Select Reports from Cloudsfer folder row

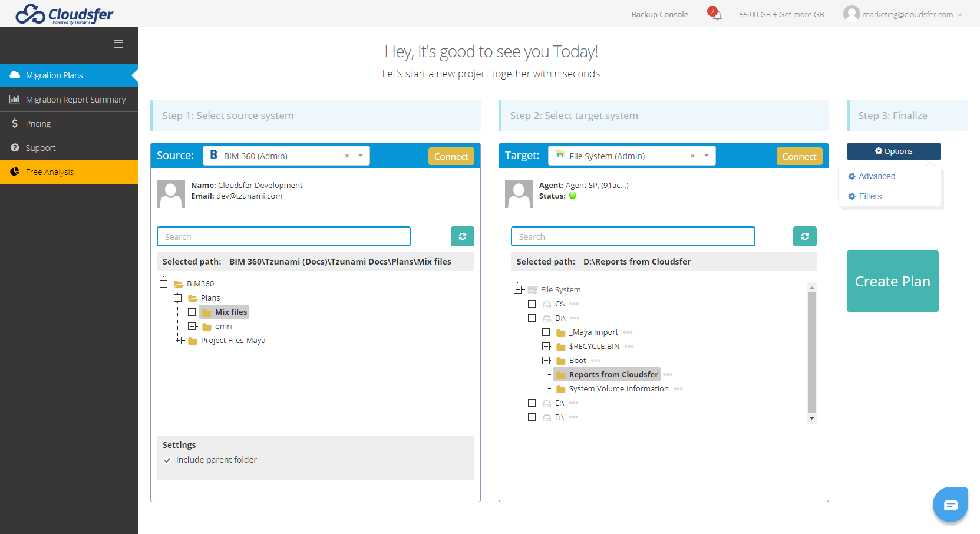coord(608,375)
